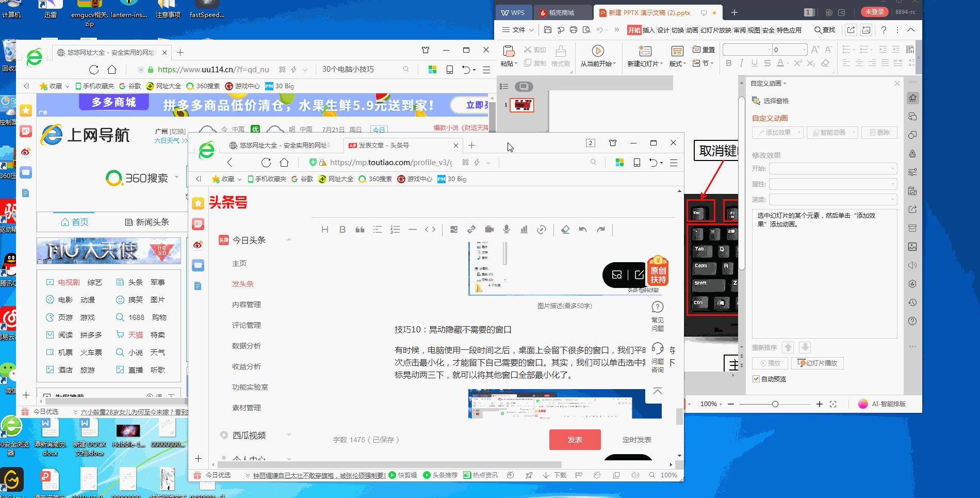Open the 插入 ribbon tab in WPS

click(648, 30)
